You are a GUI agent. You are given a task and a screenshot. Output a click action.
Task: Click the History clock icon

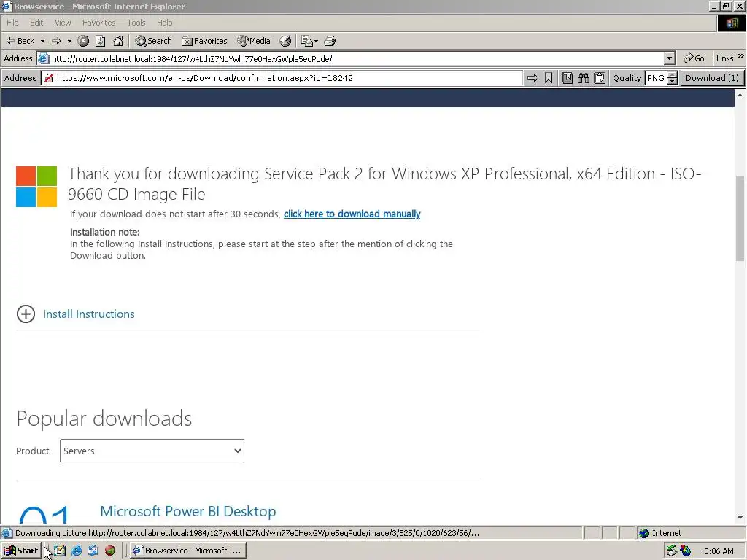[x=285, y=41]
